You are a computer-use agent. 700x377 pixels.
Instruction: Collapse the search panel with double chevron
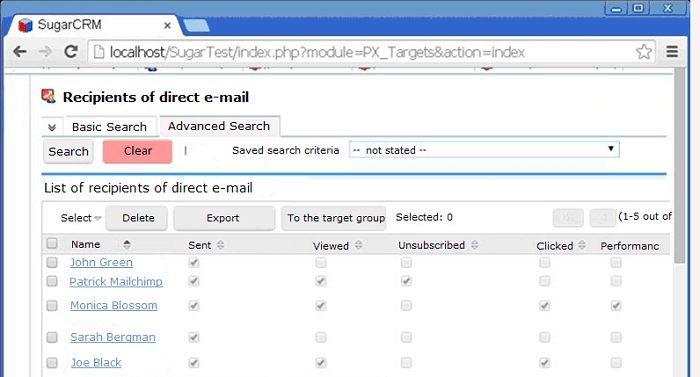pos(52,127)
